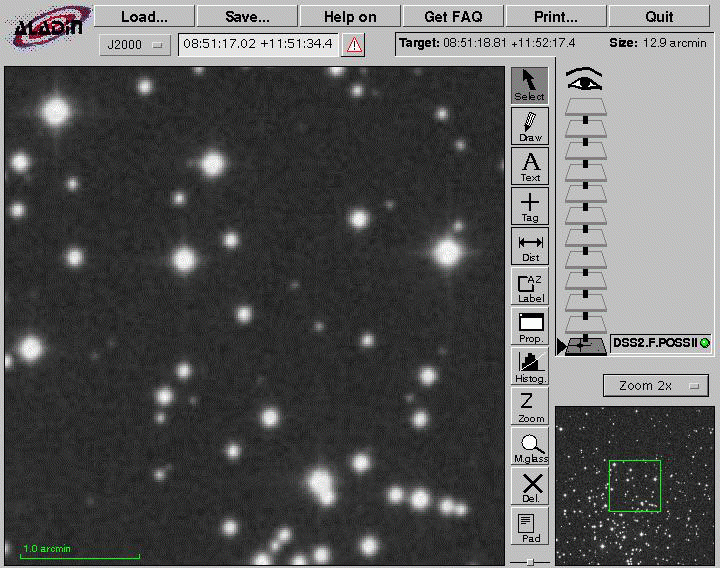The image size is (720, 568).
Task: Click Get FAQ button
Action: [453, 17]
